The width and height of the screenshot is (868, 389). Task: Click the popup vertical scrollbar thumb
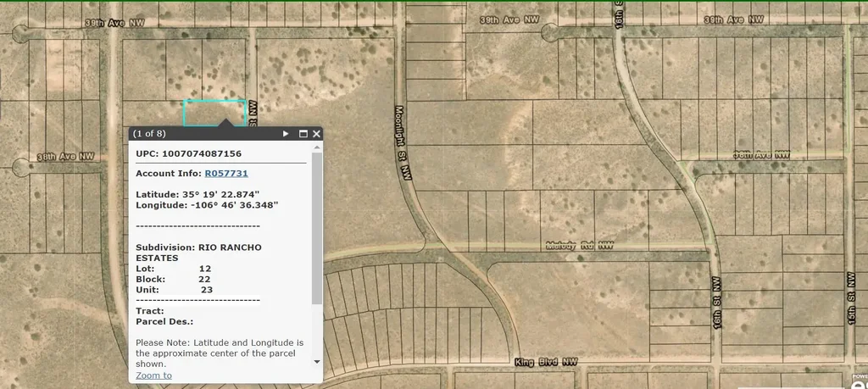317,229
